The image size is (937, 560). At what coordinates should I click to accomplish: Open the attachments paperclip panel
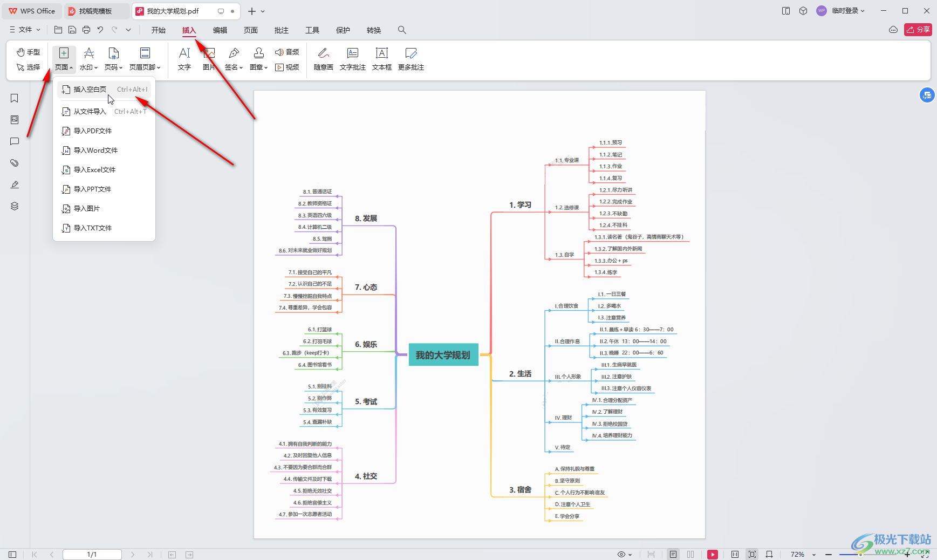(15, 163)
